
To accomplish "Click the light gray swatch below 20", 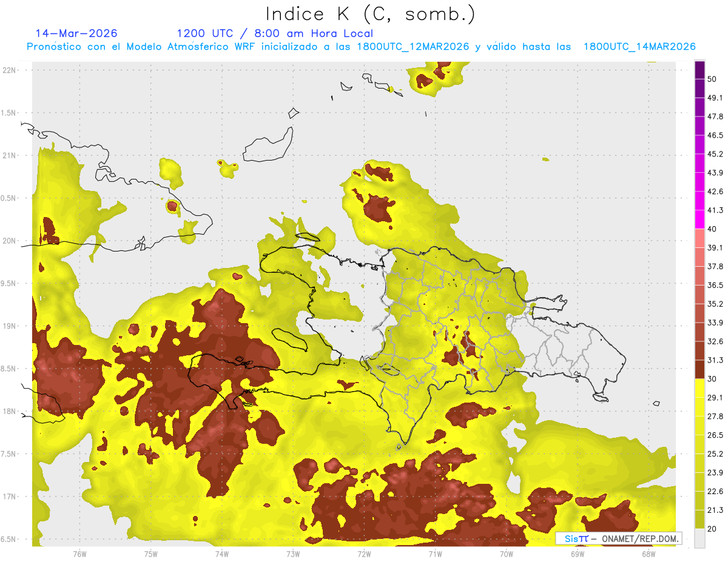I will (x=699, y=538).
